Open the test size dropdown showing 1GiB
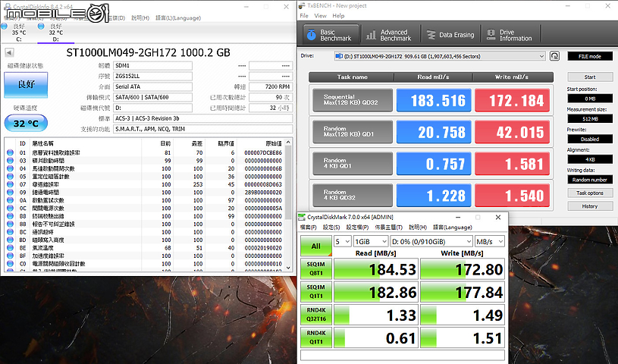The image size is (618, 364). tap(371, 241)
